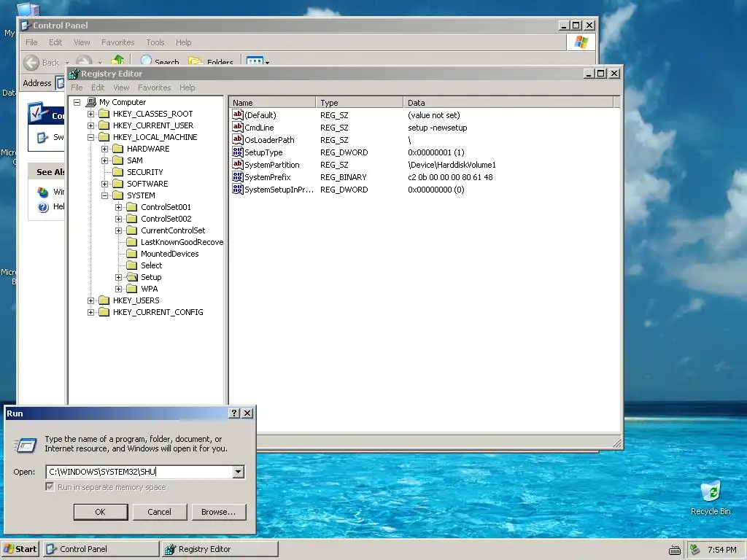This screenshot has width=747, height=560.
Task: Click the network tray icon near clock
Action: click(x=695, y=549)
